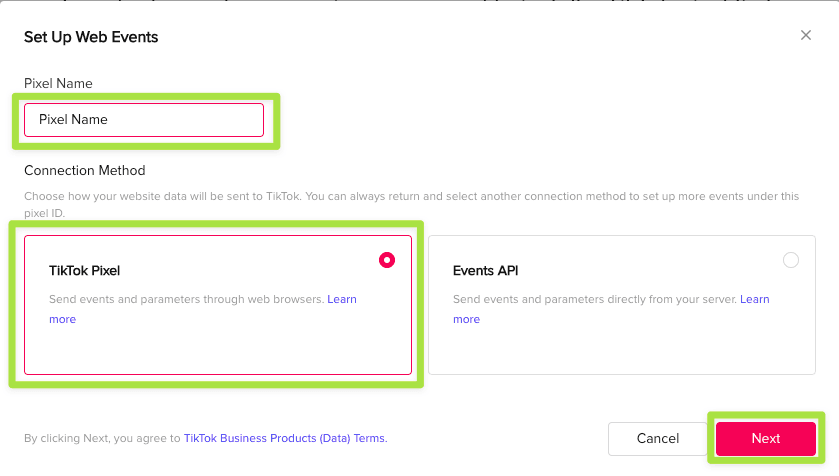Click the Pixel Name label above the field
839x476 pixels.
pos(58,83)
